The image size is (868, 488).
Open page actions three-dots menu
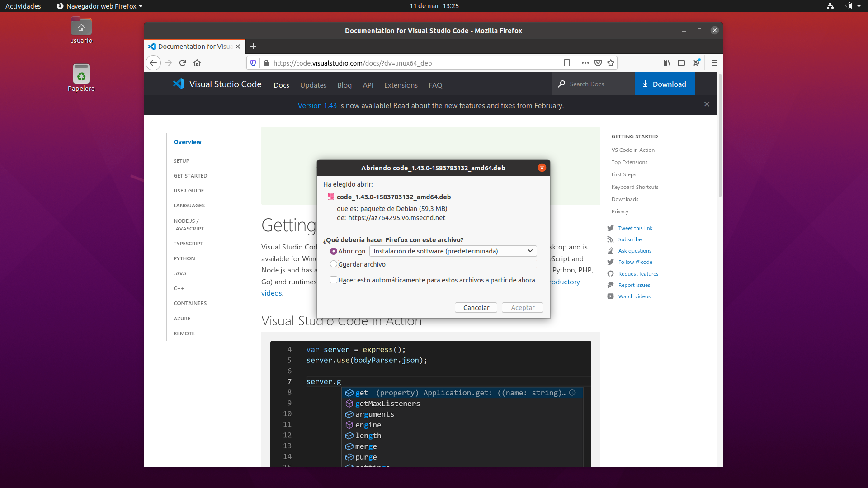[x=585, y=63]
